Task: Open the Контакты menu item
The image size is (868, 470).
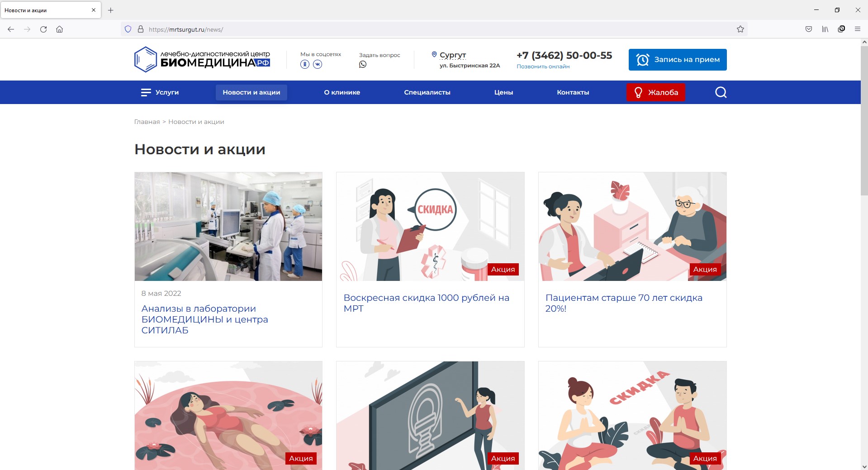Action: [x=573, y=92]
